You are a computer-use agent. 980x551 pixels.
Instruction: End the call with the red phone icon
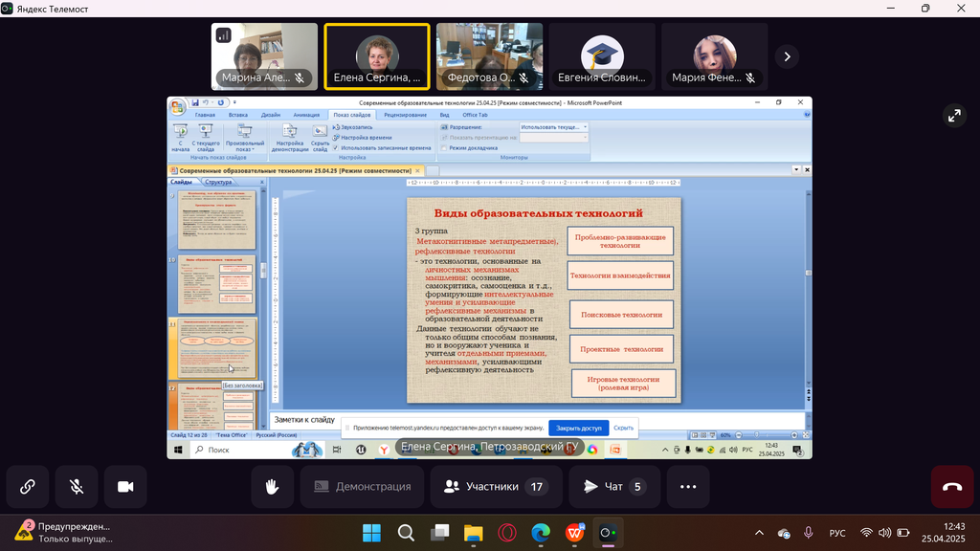tap(952, 487)
